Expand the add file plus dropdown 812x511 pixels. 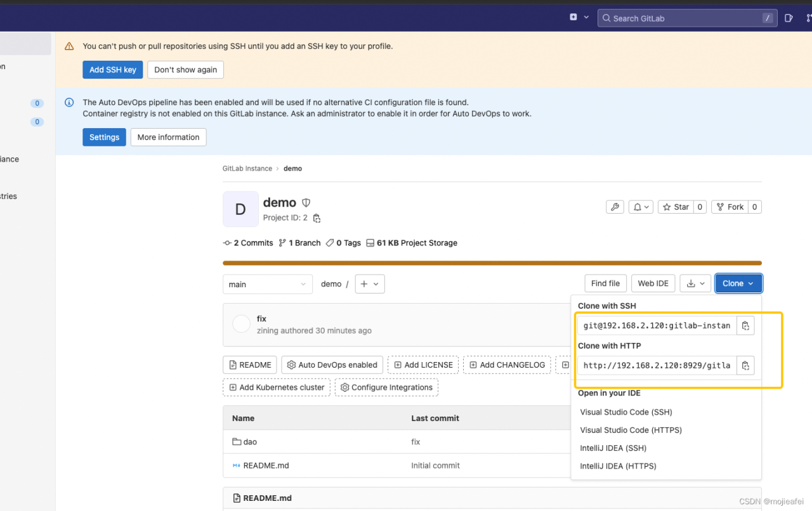point(369,284)
